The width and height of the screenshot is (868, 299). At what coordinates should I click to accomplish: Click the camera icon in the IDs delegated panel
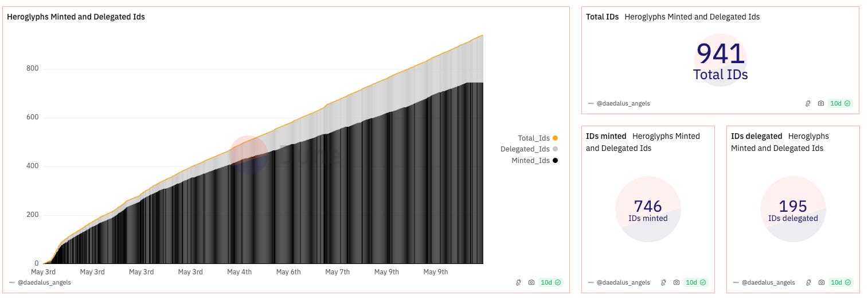pyautogui.click(x=822, y=282)
